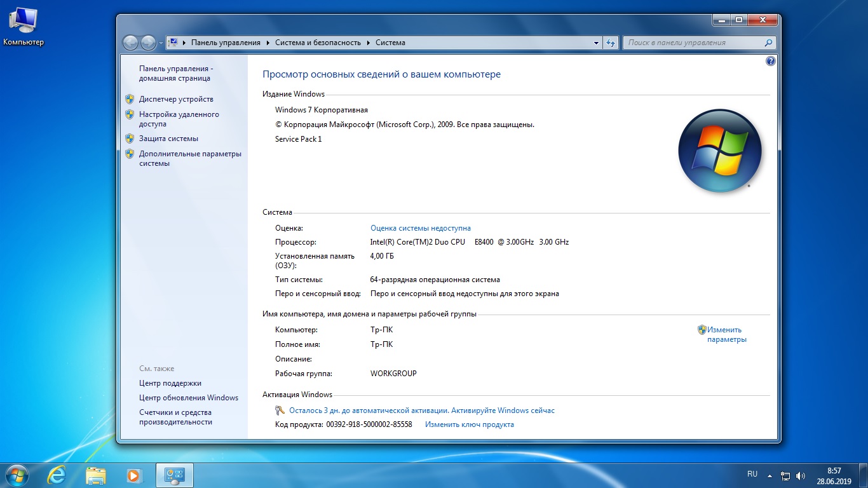Click shield icon beside Защита системы
868x488 pixels.
[130, 138]
